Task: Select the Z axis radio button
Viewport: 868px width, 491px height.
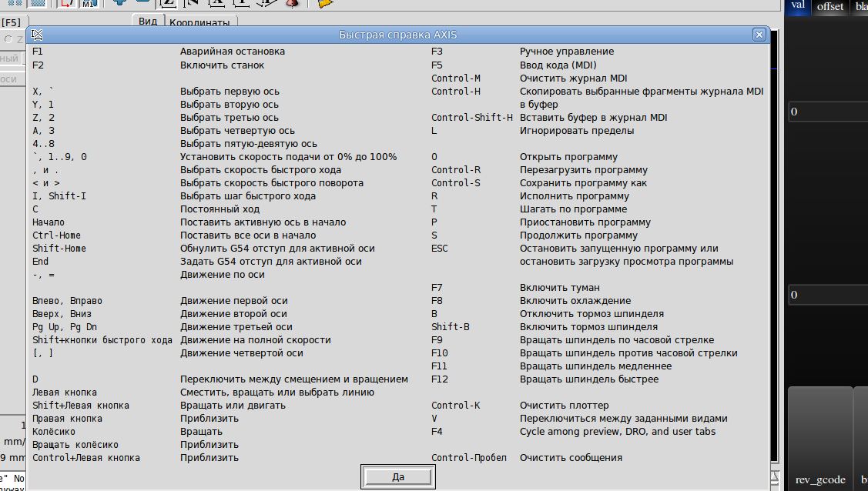Action: (x=8, y=39)
